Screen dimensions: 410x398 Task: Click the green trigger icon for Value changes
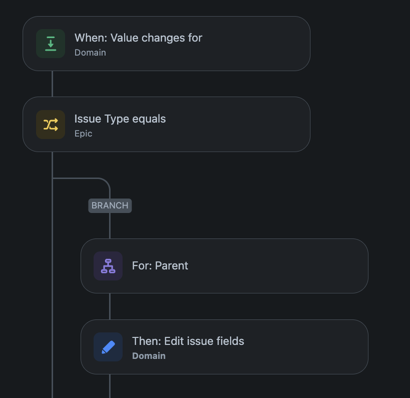coord(50,44)
